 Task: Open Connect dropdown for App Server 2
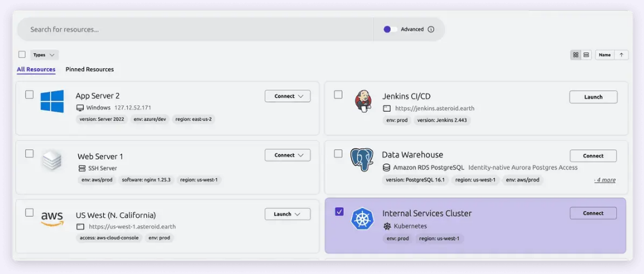pyautogui.click(x=288, y=96)
